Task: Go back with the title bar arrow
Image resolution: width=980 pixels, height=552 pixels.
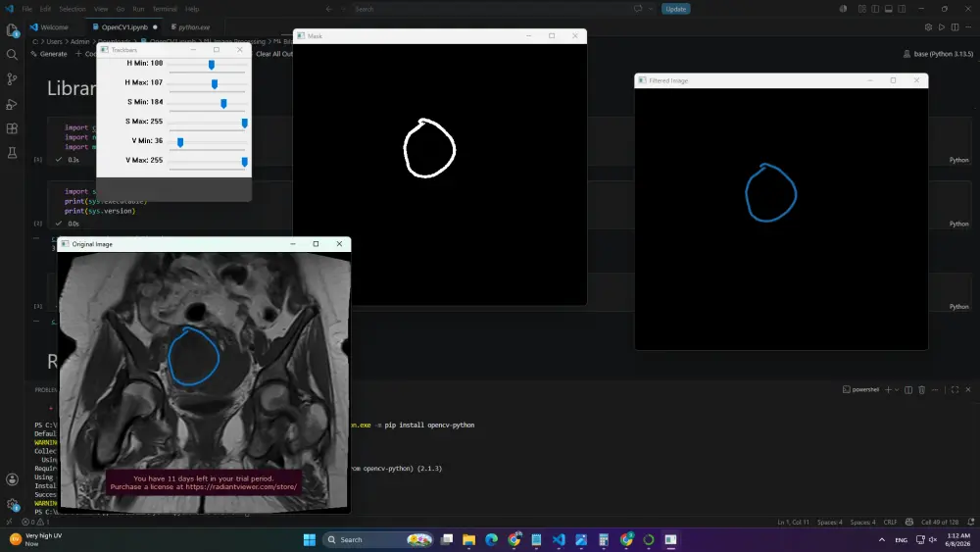Action: tap(328, 9)
